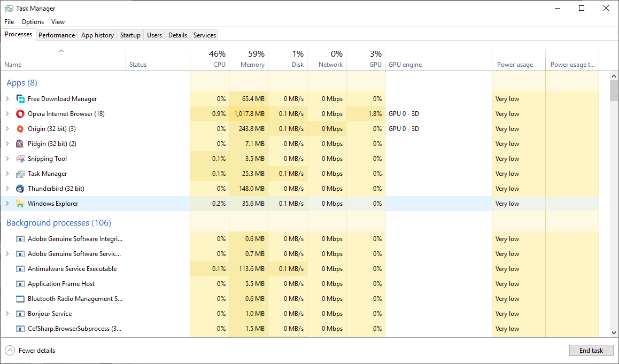This screenshot has width=619, height=364.
Task: Select the Thunderbird icon
Action: coord(20,189)
